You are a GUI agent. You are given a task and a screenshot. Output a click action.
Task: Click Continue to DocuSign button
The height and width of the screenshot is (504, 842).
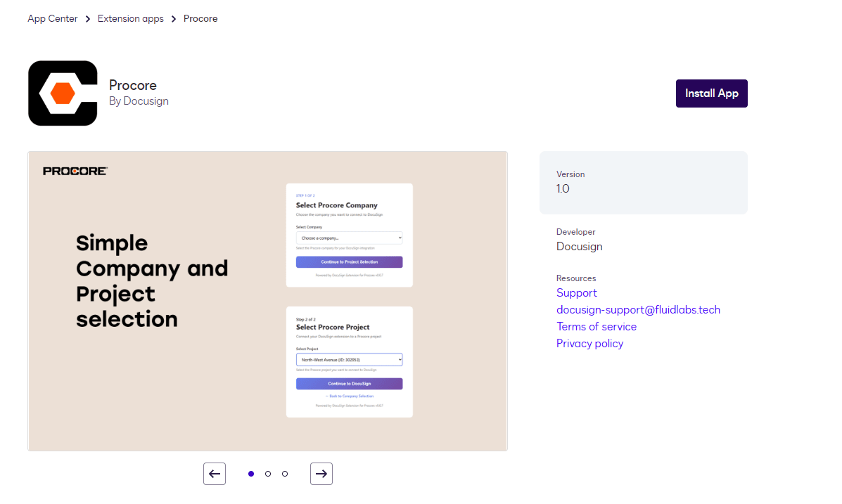(x=349, y=384)
